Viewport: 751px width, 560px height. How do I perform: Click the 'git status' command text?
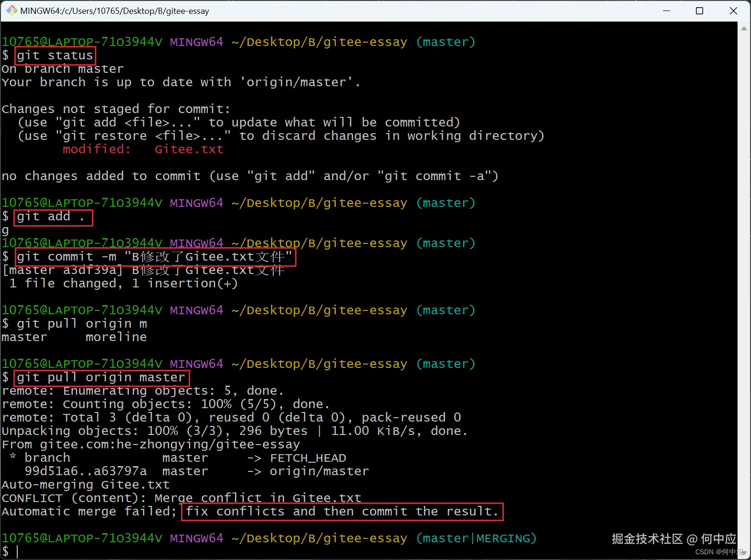point(55,56)
